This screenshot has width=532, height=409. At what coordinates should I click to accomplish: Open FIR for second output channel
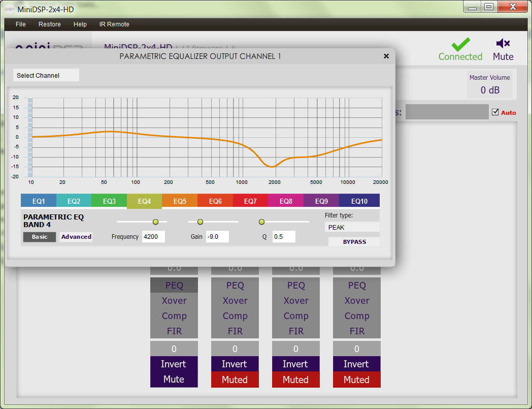[x=235, y=331]
